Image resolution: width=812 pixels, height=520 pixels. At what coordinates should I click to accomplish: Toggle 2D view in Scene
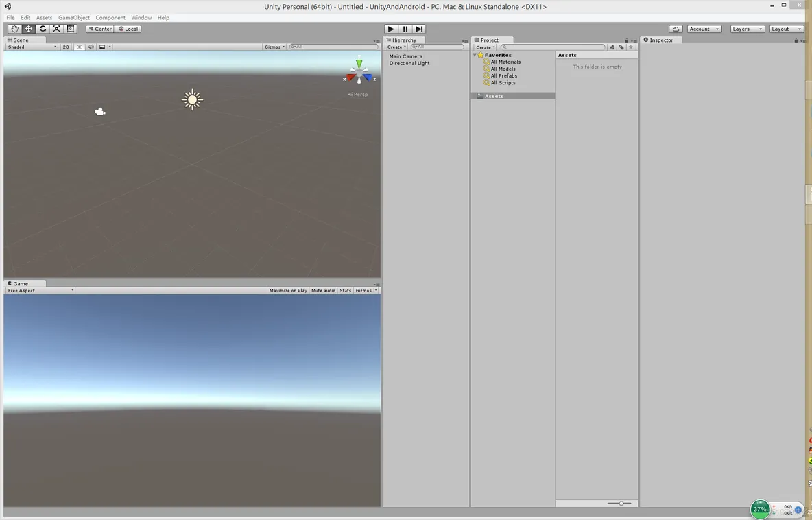66,47
